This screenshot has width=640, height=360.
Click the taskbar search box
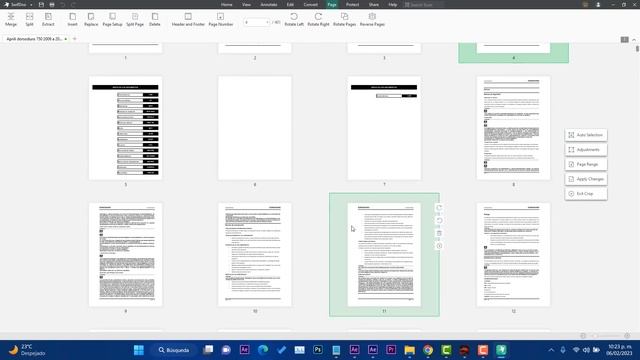point(174,350)
